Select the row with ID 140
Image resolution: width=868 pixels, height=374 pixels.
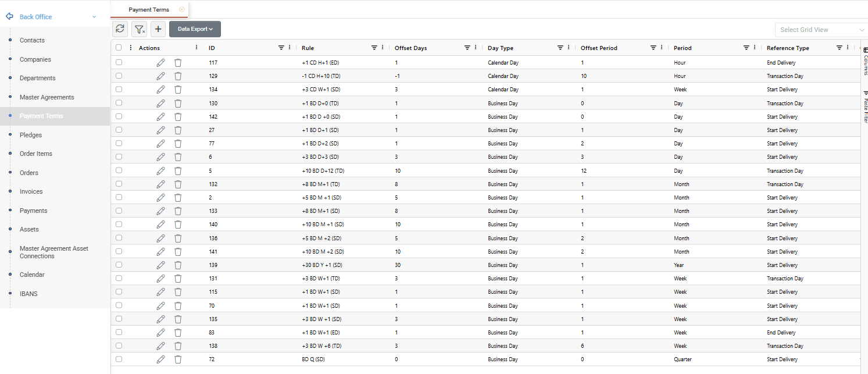[119, 224]
